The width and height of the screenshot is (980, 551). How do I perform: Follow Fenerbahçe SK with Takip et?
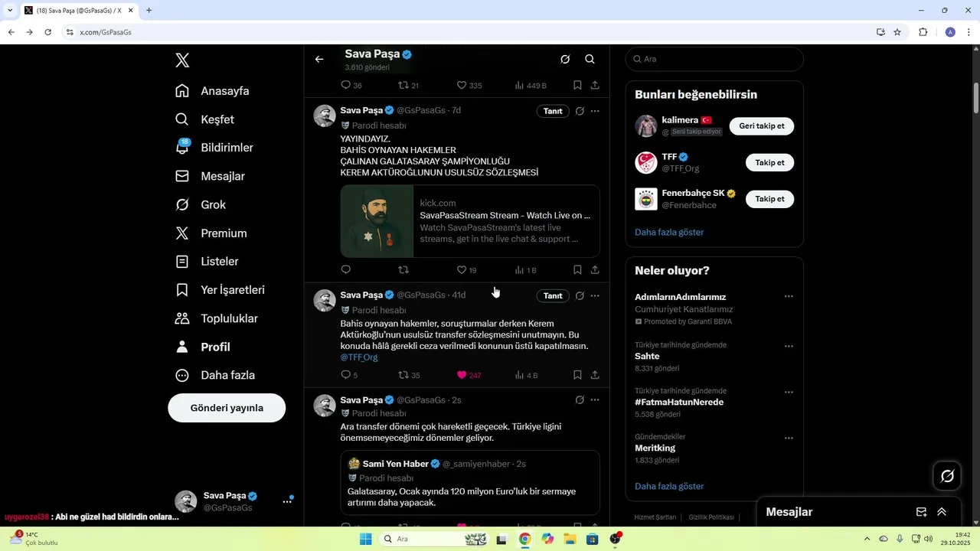769,199
